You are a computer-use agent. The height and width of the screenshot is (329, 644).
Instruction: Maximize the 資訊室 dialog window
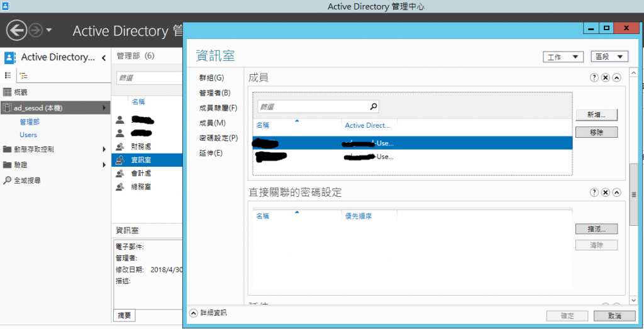click(606, 28)
